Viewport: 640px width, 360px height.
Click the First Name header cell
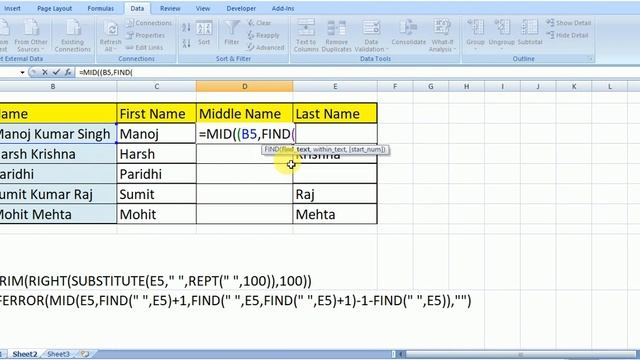click(x=156, y=113)
